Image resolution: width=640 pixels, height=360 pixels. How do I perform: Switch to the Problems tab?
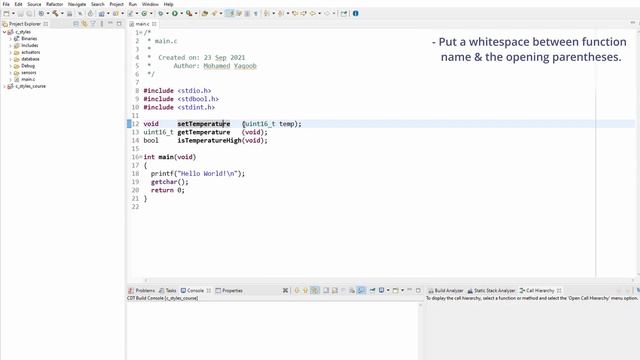tap(142, 291)
